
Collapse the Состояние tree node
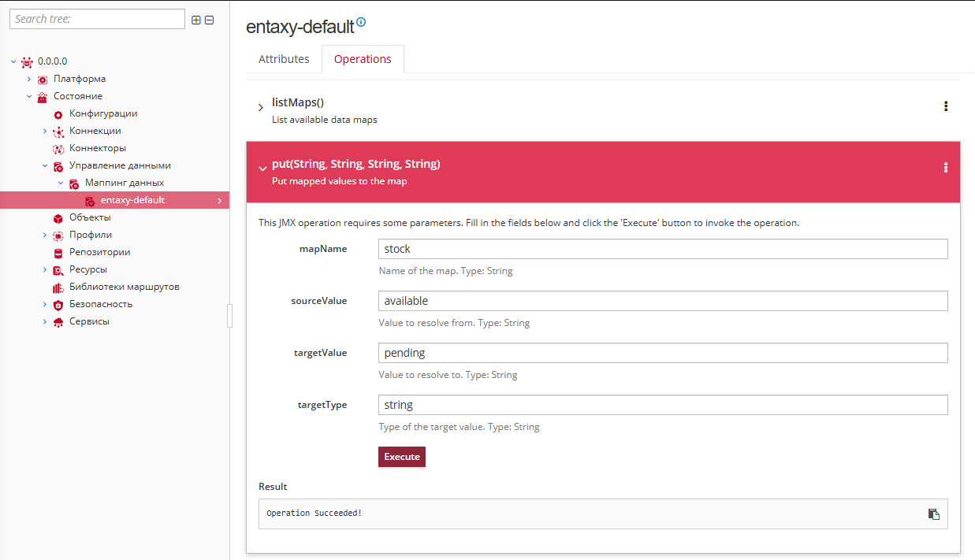tap(30, 96)
